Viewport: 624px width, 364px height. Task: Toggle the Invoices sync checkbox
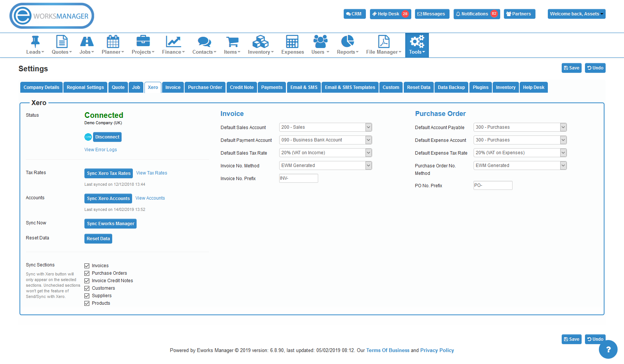pos(87,266)
